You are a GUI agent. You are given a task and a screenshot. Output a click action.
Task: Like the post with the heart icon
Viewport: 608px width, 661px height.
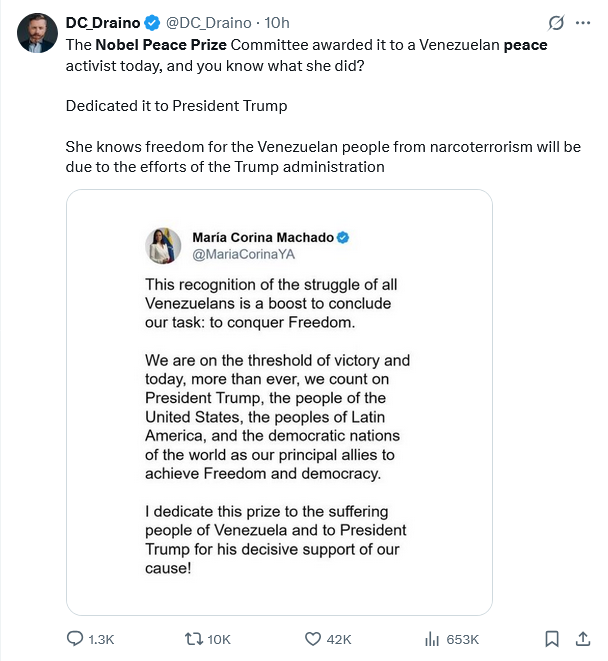(x=312, y=639)
